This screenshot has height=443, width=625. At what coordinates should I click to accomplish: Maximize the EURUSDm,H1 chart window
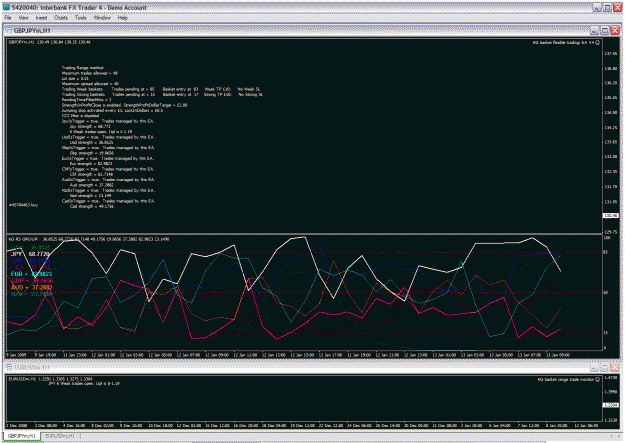(605, 367)
